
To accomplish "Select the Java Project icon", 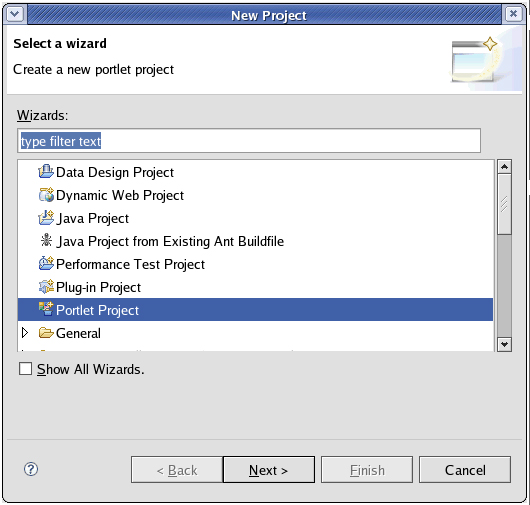I will [x=46, y=218].
